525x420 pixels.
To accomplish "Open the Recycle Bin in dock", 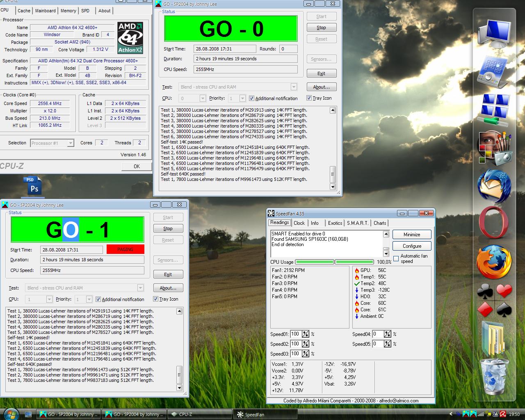I will [x=494, y=376].
